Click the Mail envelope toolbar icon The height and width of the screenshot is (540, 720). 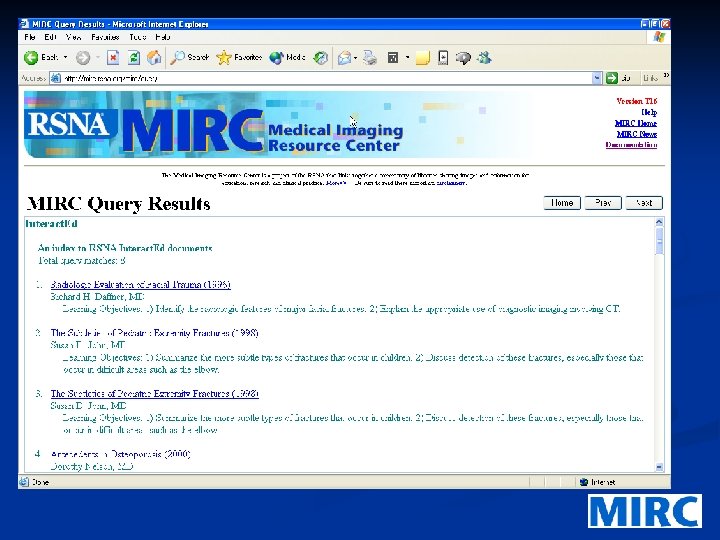344,58
